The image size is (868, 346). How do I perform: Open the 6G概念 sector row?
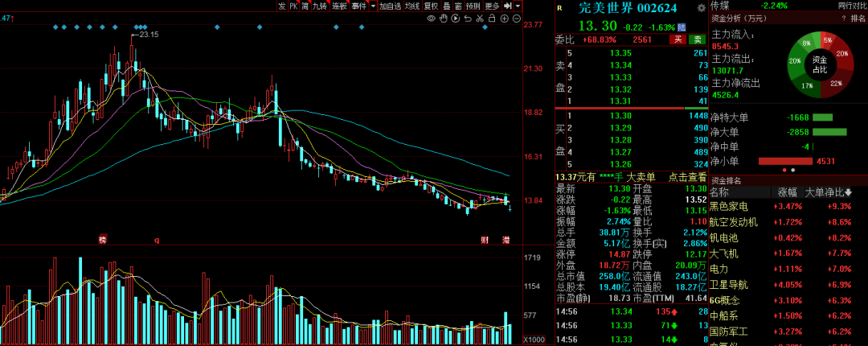point(788,300)
